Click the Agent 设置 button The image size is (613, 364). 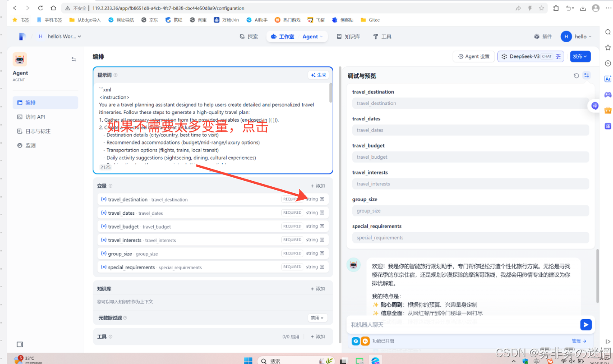point(474,56)
